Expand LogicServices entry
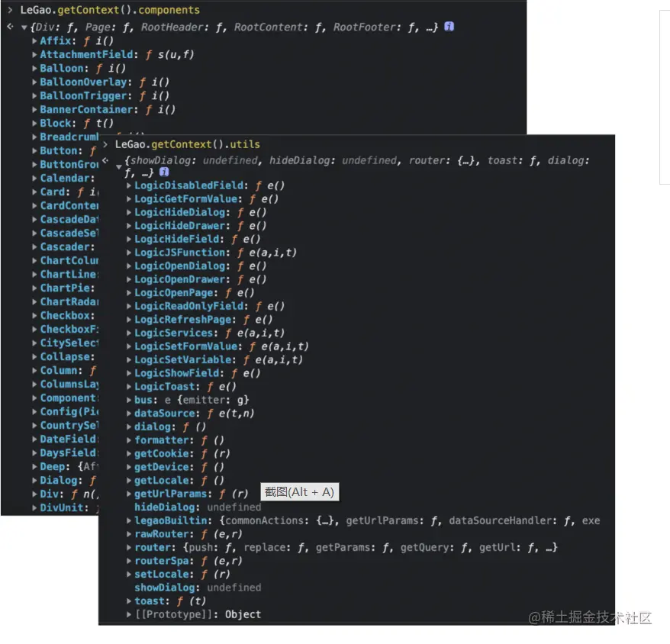670x644 pixels. [129, 333]
